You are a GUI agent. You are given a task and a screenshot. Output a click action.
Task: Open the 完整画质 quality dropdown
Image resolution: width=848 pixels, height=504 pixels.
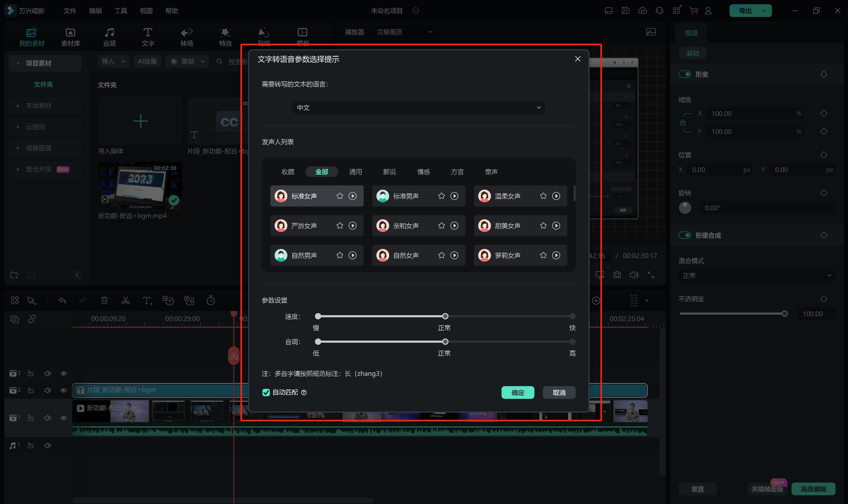coord(404,32)
